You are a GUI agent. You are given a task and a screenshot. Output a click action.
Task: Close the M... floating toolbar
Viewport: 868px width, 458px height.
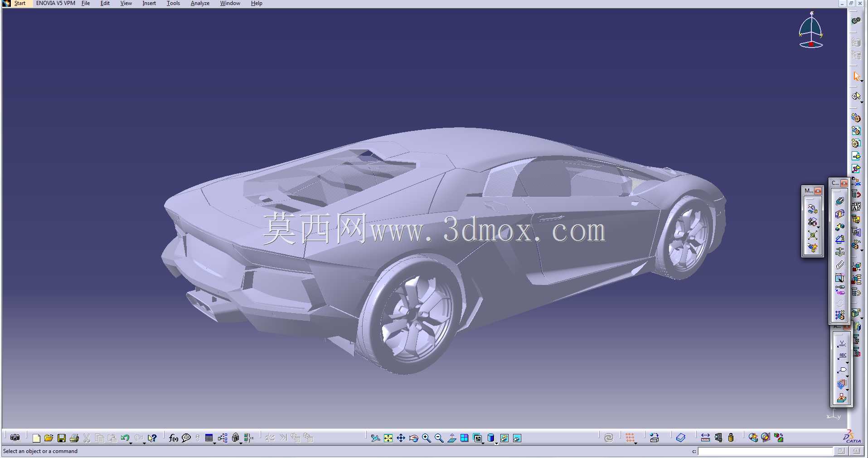[x=818, y=191]
